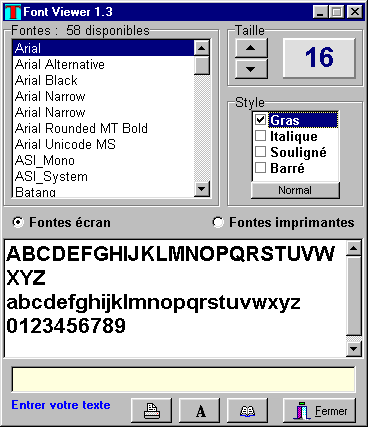Select Batang in the font list
The width and height of the screenshot is (368, 427).
pyautogui.click(x=103, y=191)
